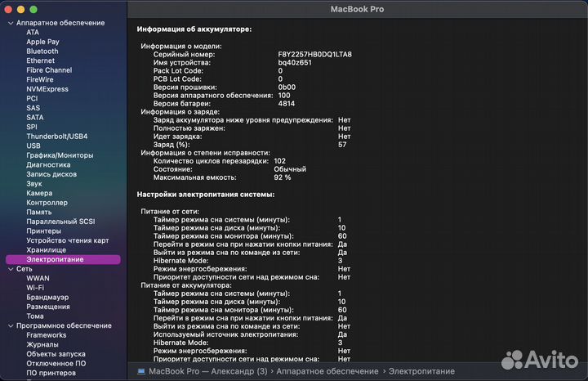
Task: Open Wi-Fi under the Сеть section
Action: [35, 288]
